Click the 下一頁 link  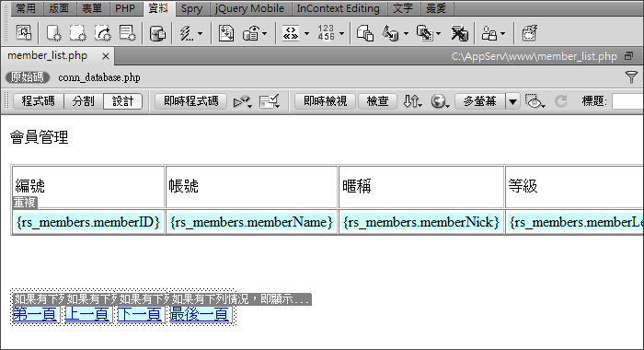(x=140, y=315)
